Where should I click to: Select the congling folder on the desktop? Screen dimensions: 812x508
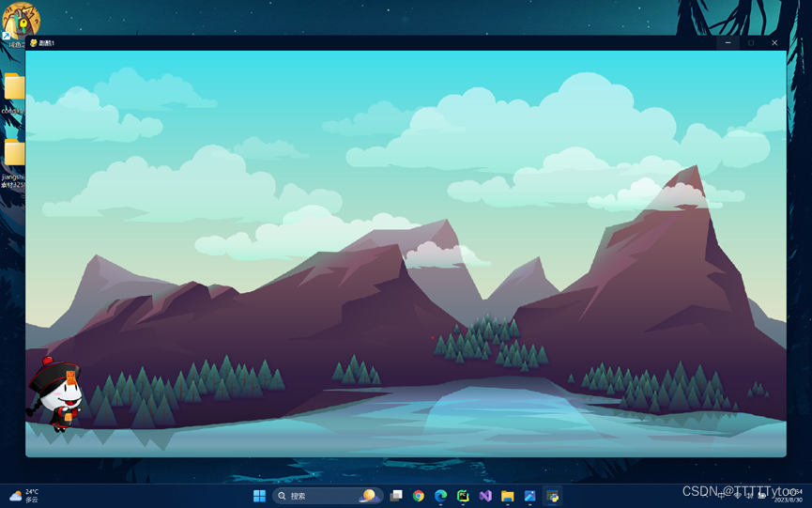pyautogui.click(x=14, y=86)
